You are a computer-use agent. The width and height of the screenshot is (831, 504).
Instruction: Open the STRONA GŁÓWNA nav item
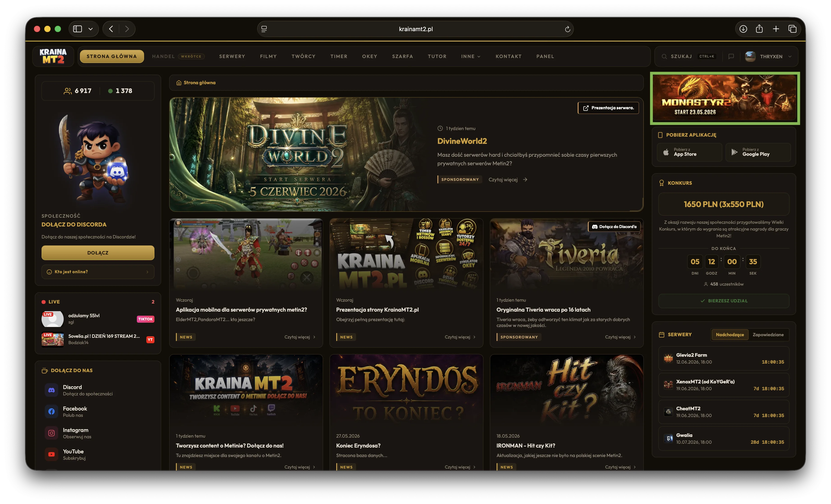click(112, 56)
